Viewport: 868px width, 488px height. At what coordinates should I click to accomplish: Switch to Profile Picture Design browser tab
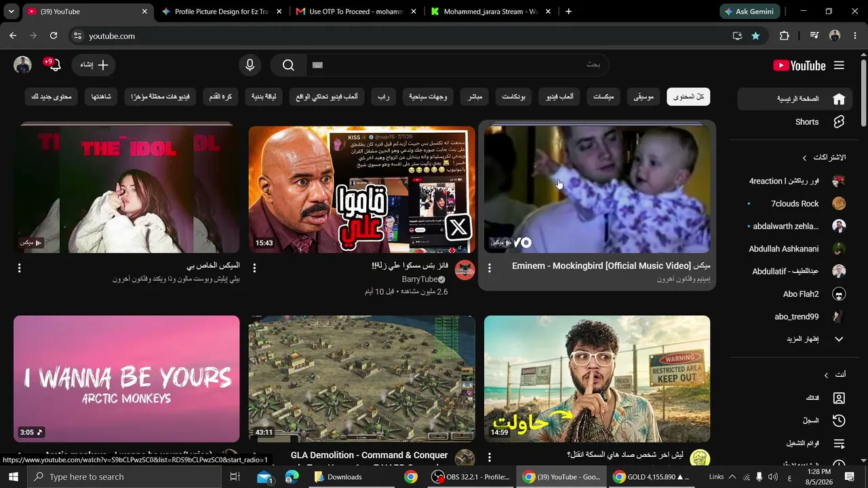(221, 12)
